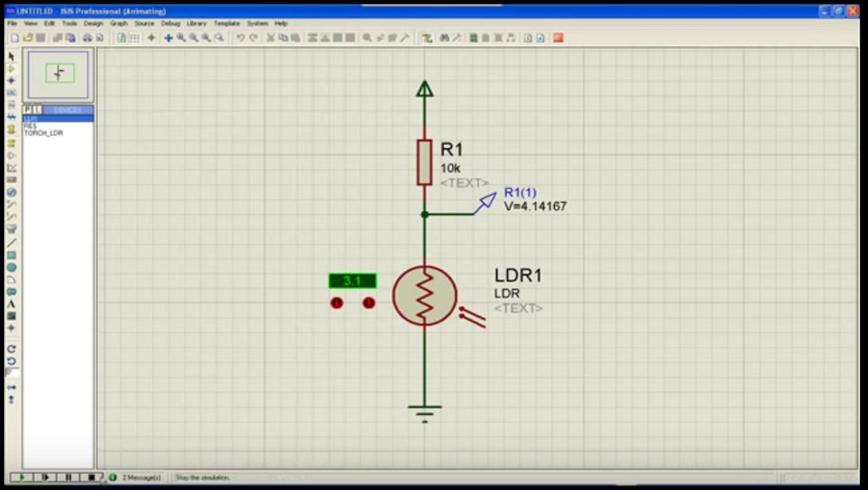
Task: Open the Template menu
Action: 226,24
